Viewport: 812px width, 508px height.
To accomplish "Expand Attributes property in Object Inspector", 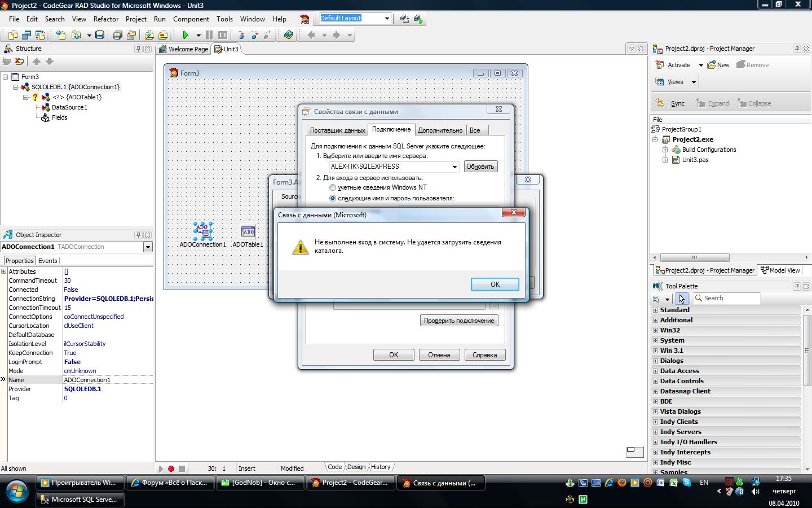I will click(3, 271).
